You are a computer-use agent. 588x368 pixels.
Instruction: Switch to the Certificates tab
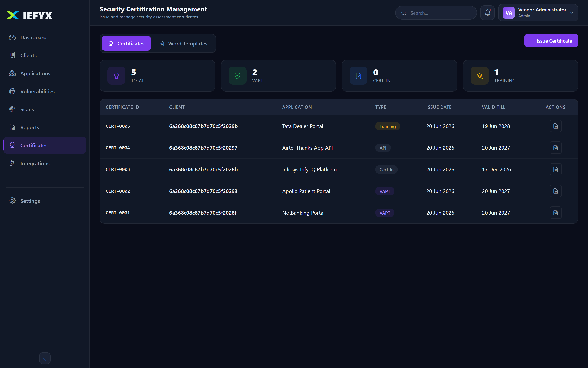pos(126,43)
